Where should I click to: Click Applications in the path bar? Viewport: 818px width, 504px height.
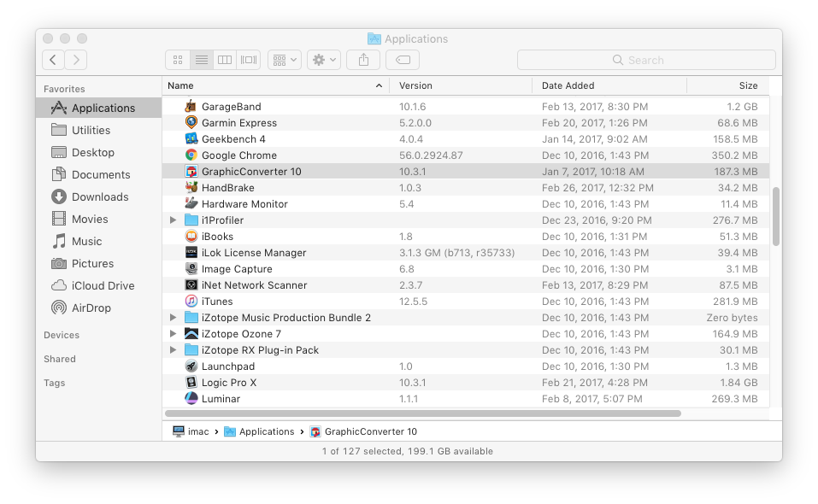[259, 431]
